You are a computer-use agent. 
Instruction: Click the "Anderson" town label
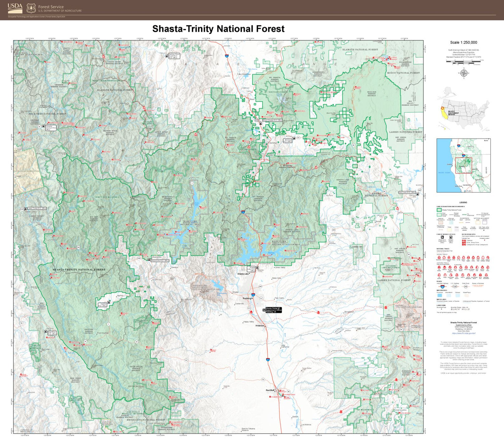[x=260, y=326]
